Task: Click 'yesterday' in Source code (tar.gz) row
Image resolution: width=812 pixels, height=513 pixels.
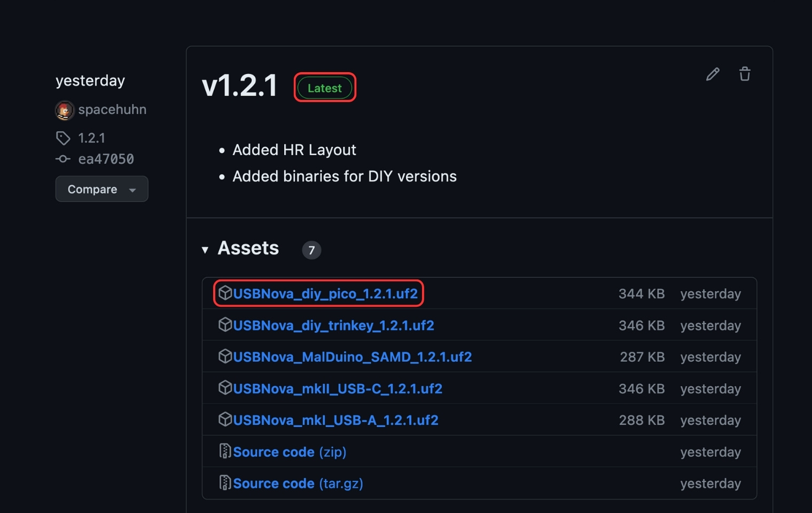Action: point(710,484)
